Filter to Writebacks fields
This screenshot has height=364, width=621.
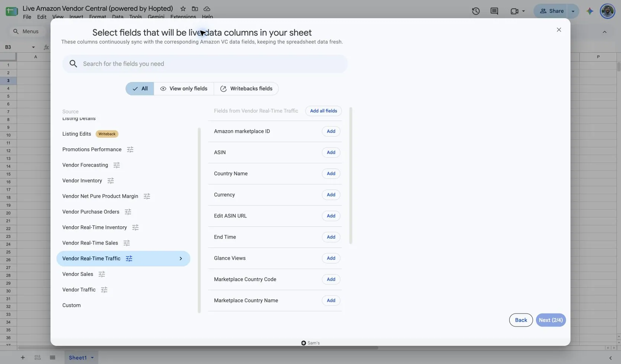[x=246, y=89]
